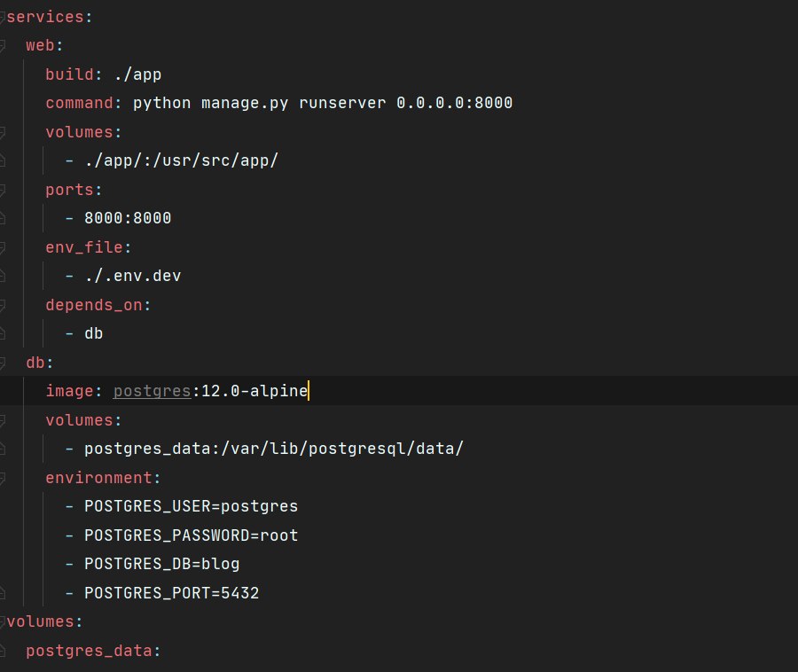Collapse the db volumes fold marker
Screen dimensions: 798x672
click(x=2, y=421)
